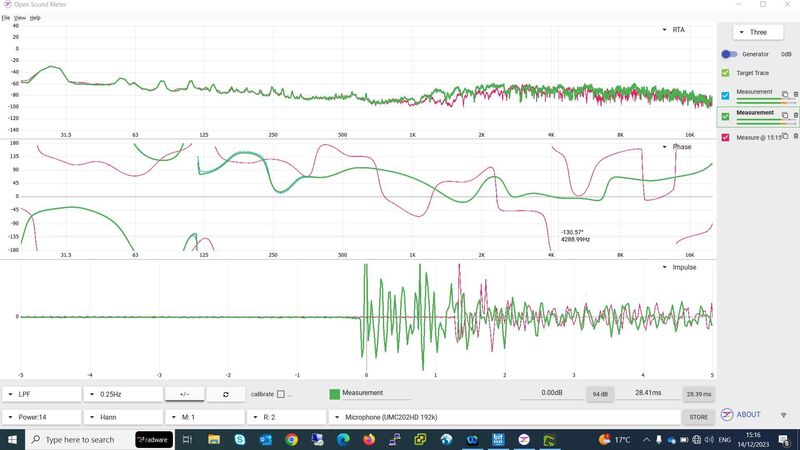Open the weather 17°C widget
The height and width of the screenshot is (450, 800).
point(615,439)
